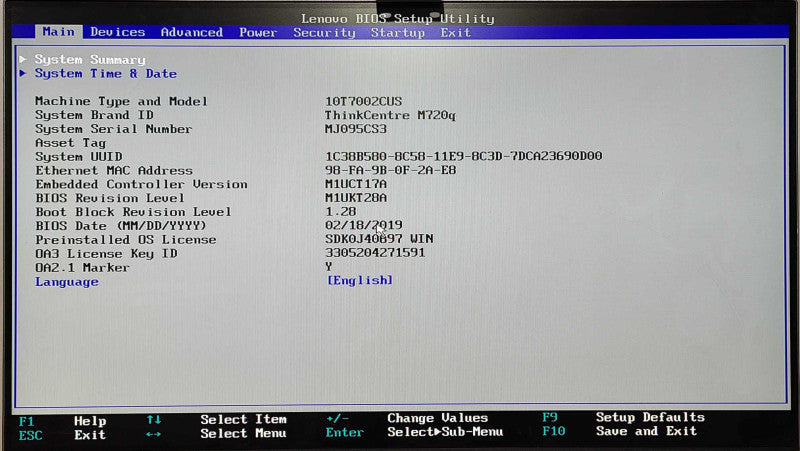
Task: Click the Enter Select Sub-Menu hint
Action: click(414, 432)
